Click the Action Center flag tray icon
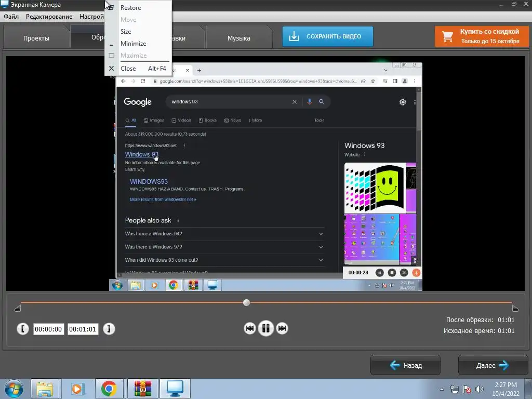Screen dimensions: 532x399 (467, 389)
